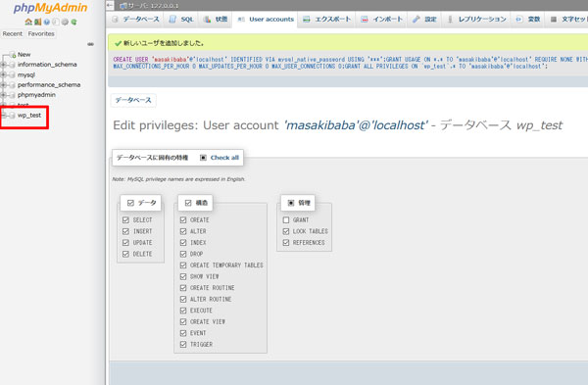
Task: Open the データベース tab
Action: 136,20
